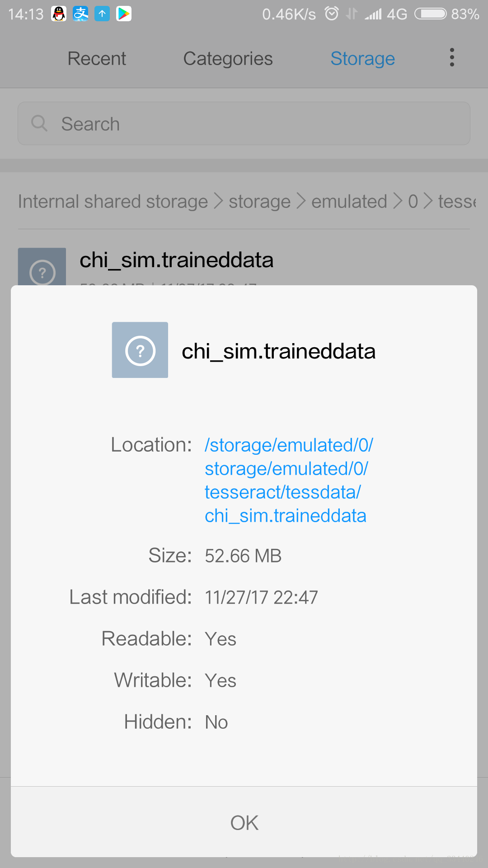Tap the blue upload arrow notification icon
Image resolution: width=488 pixels, height=868 pixels.
point(102,14)
